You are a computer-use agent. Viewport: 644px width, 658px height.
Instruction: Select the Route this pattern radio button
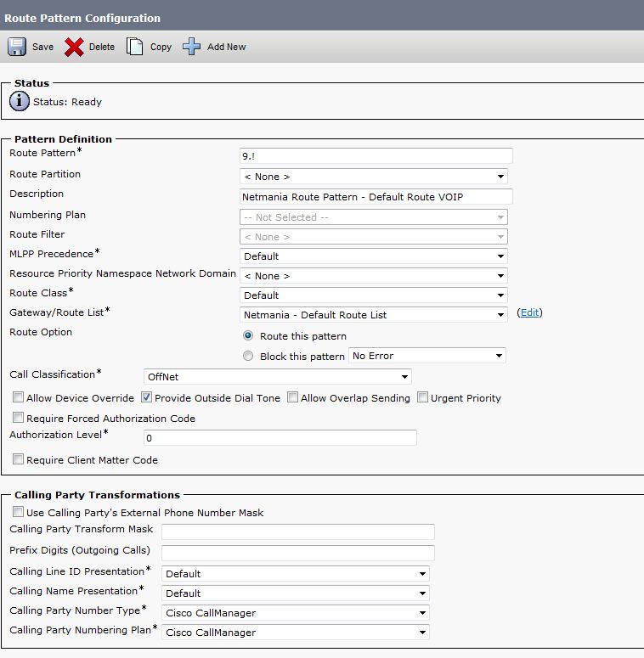248,335
